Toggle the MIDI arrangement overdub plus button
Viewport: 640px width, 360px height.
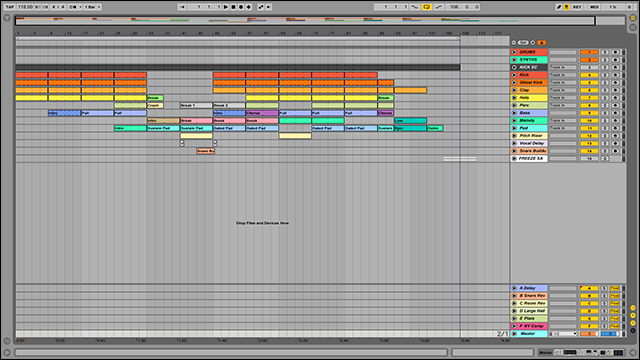(x=249, y=7)
